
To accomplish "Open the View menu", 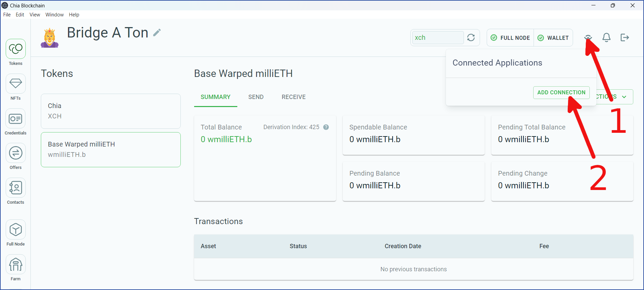I will [34, 15].
